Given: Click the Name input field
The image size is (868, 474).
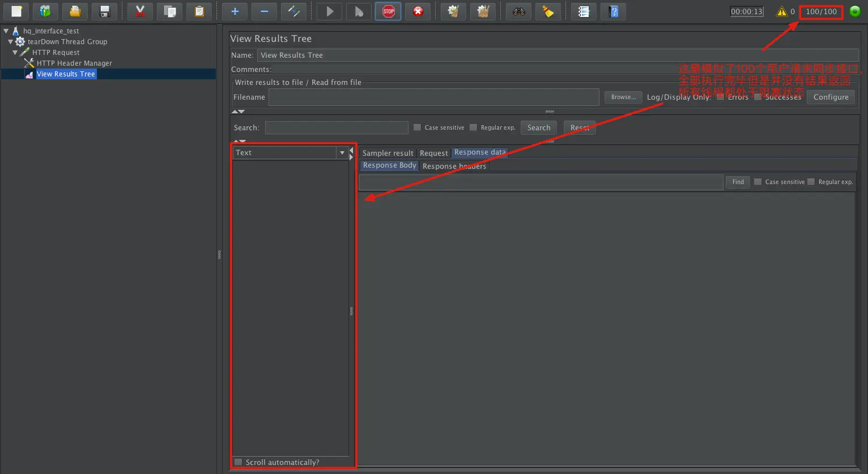Looking at the screenshot, I should (x=559, y=55).
